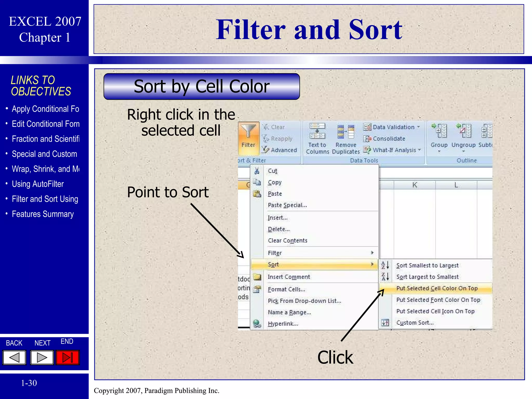The image size is (532, 399).
Task: Select Sort Smallest to Largest
Action: coord(436,265)
